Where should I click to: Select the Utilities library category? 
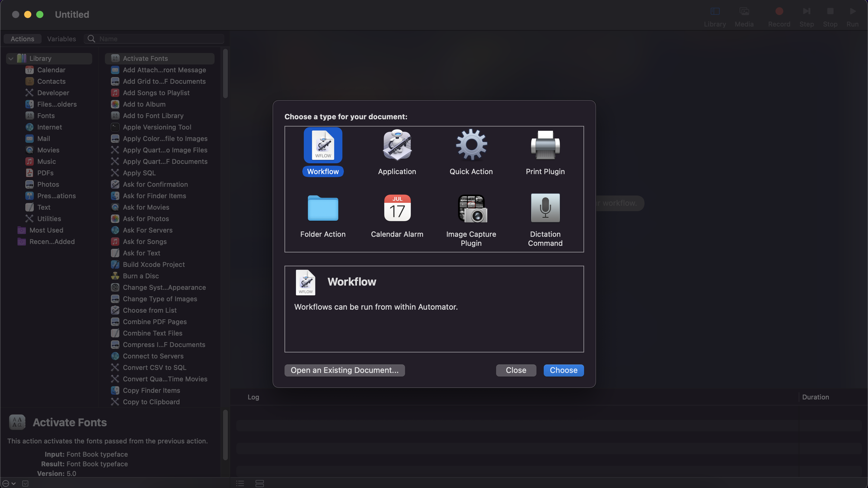49,219
